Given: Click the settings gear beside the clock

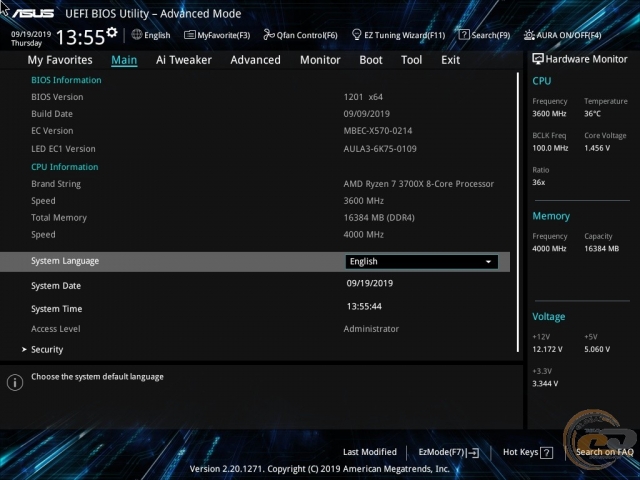Looking at the screenshot, I should coord(112,32).
